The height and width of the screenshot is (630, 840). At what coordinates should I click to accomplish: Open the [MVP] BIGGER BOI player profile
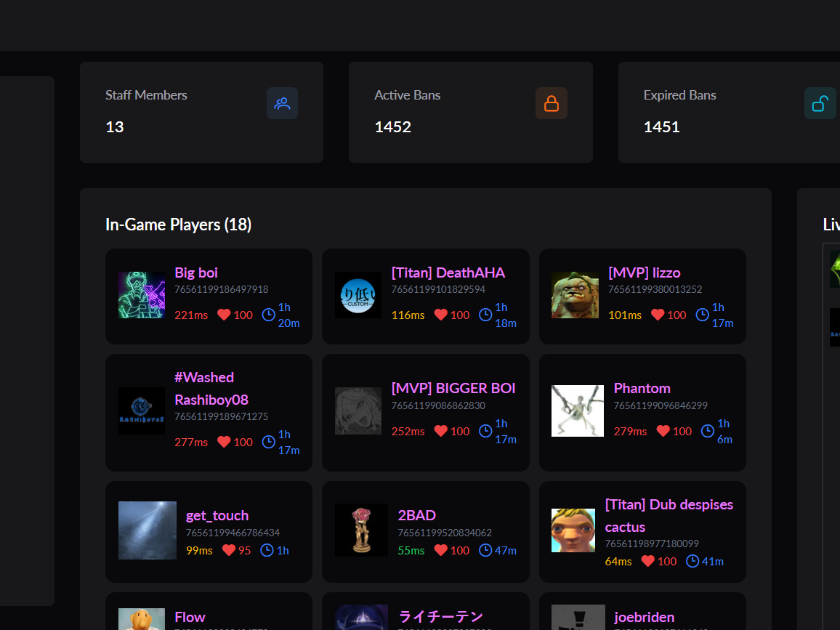(x=453, y=389)
